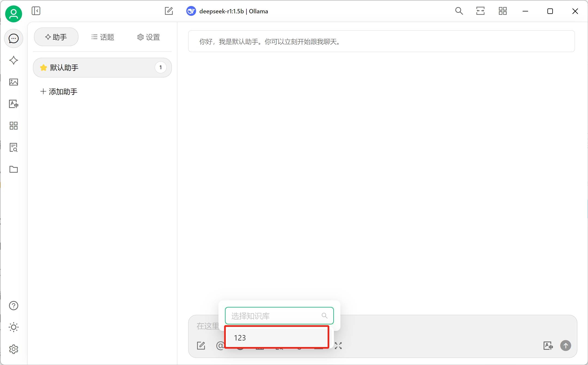
Task: Switch to the 话题 tab
Action: (103, 37)
